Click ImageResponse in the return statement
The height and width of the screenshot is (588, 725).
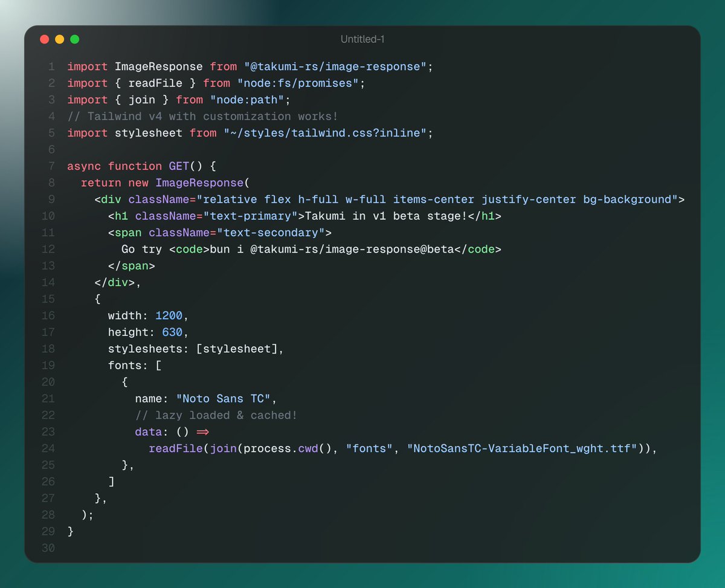pos(199,183)
